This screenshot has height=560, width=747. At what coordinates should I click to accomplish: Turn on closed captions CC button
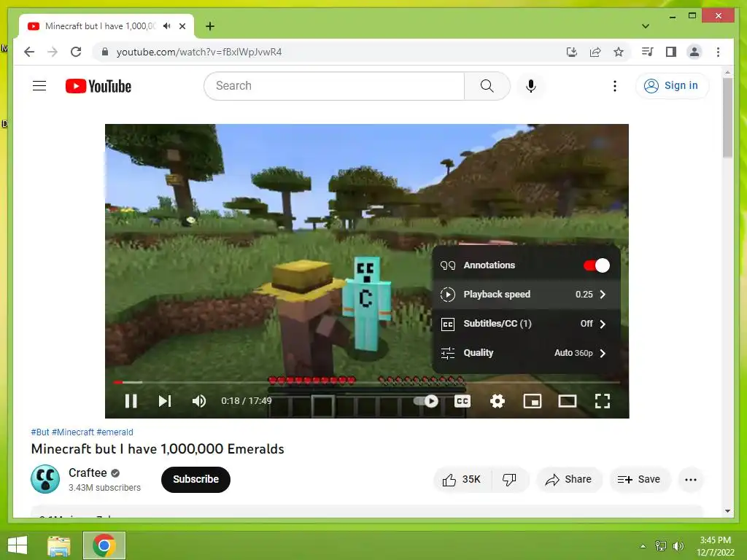[x=462, y=401]
